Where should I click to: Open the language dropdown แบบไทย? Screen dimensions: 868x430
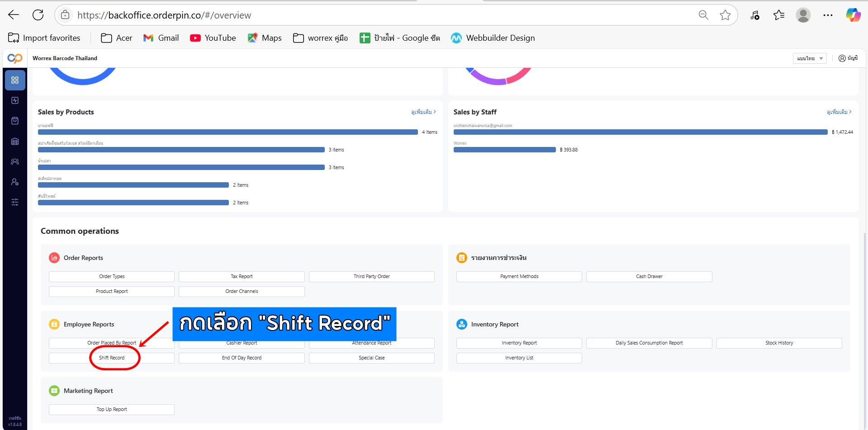click(810, 58)
